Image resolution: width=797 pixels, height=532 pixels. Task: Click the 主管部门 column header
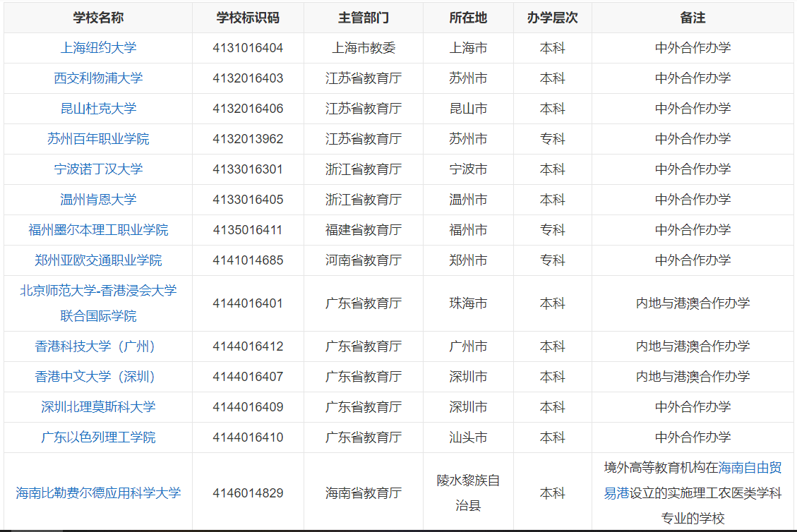click(x=364, y=18)
